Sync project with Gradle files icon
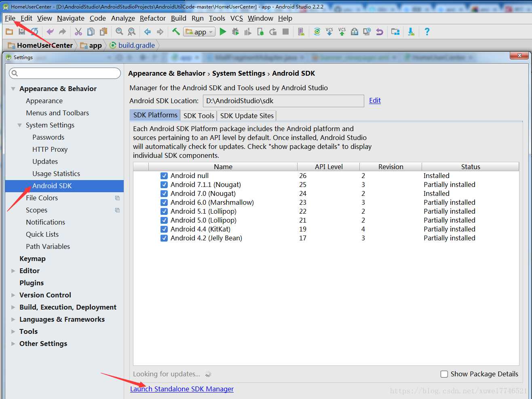 (x=317, y=32)
